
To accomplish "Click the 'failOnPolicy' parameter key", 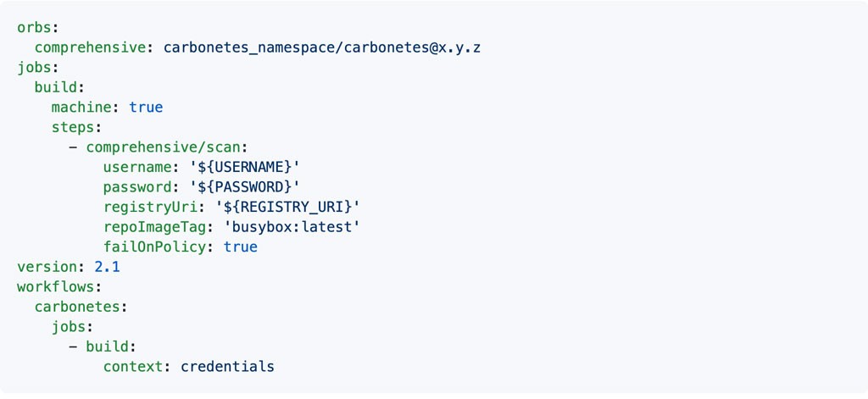I will [x=154, y=247].
